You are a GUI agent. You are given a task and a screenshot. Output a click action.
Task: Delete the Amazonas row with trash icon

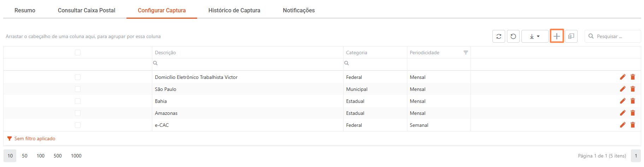[633, 113]
